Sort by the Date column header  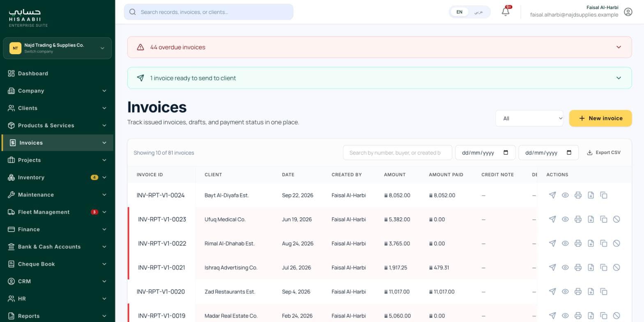[x=288, y=175]
